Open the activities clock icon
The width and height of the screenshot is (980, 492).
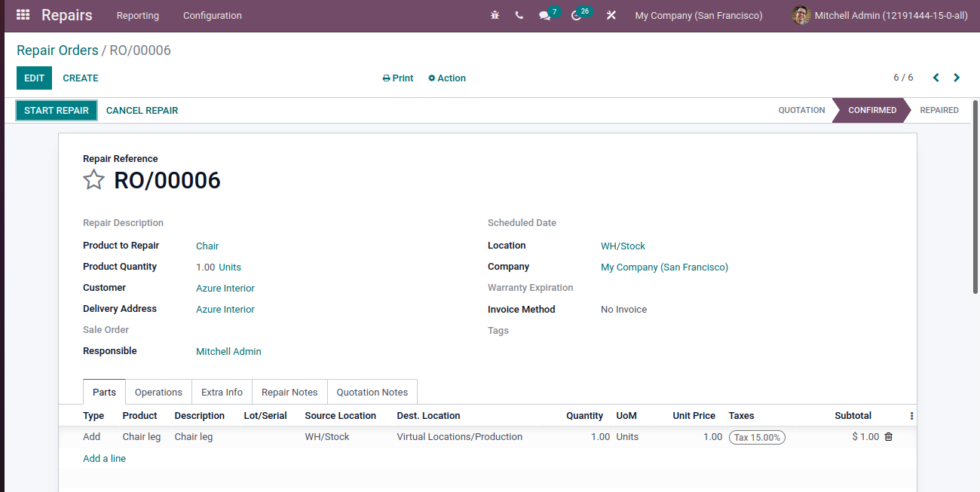(x=577, y=15)
